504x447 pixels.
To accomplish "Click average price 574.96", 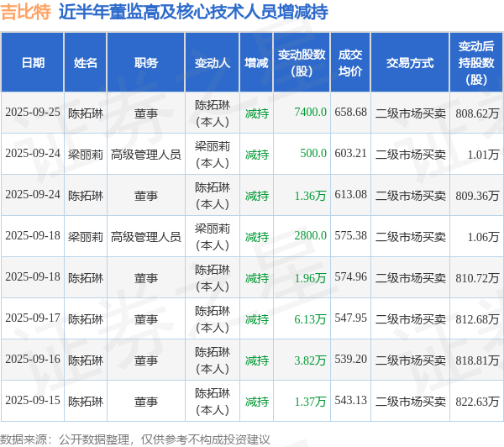I will click(350, 277).
